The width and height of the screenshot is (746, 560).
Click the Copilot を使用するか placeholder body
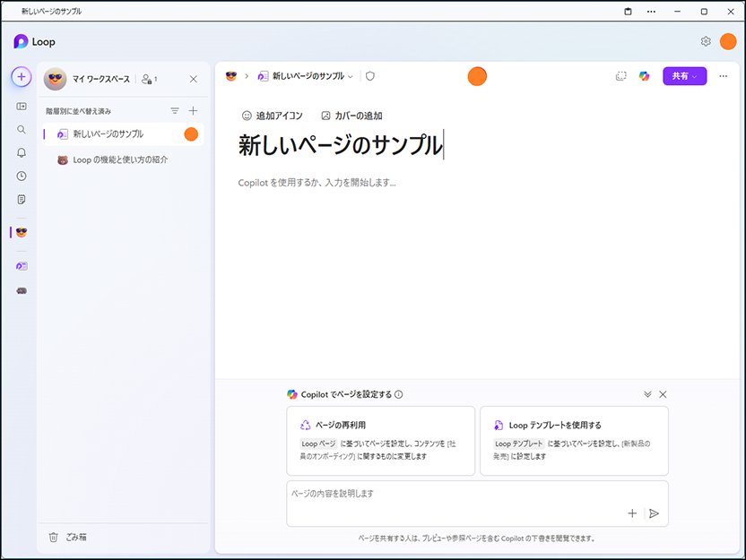pyautogui.click(x=317, y=183)
